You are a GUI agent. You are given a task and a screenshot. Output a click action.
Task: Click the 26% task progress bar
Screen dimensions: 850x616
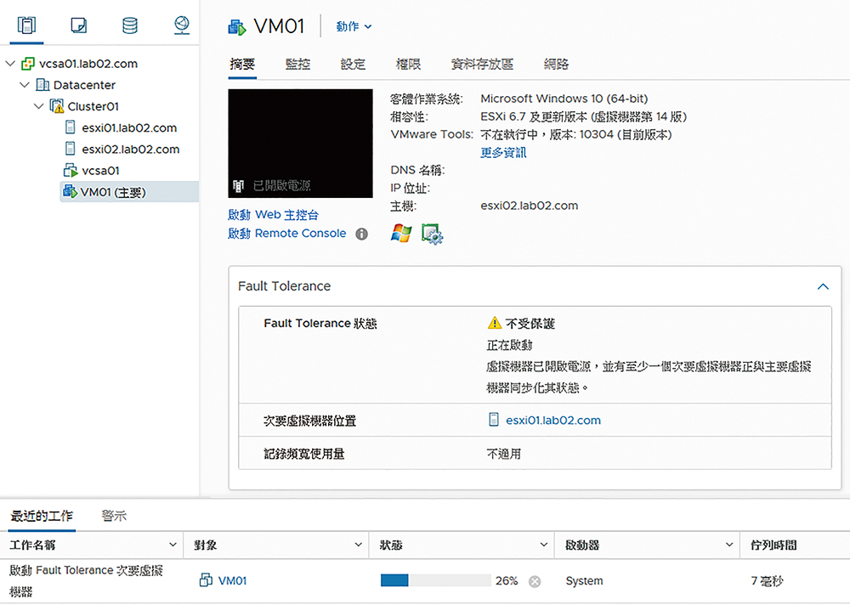pos(435,581)
